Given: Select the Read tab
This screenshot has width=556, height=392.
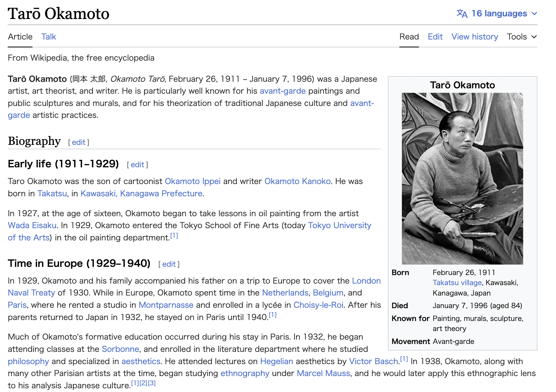Looking at the screenshot, I should 409,37.
